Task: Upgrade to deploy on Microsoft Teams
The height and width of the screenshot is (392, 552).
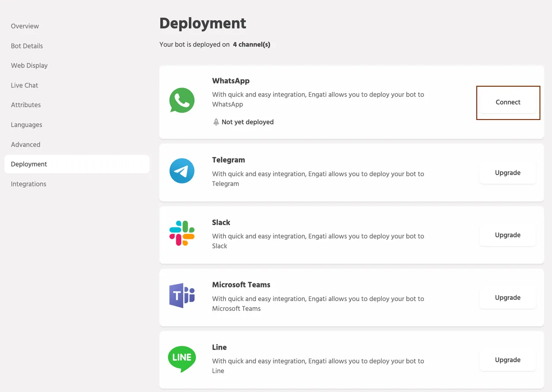Action: [508, 298]
